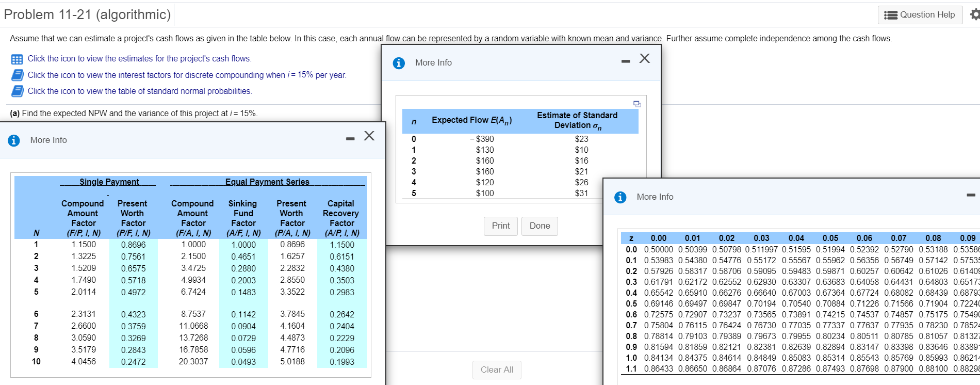Viewport: 980px width, 385px height.
Task: Select the standard deviation $31
Action: 582,194
